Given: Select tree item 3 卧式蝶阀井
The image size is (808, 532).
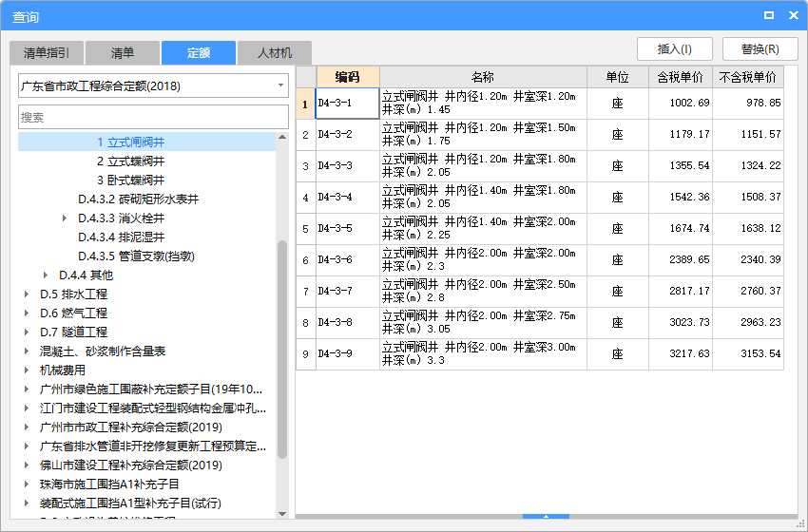Looking at the screenshot, I should tap(130, 180).
